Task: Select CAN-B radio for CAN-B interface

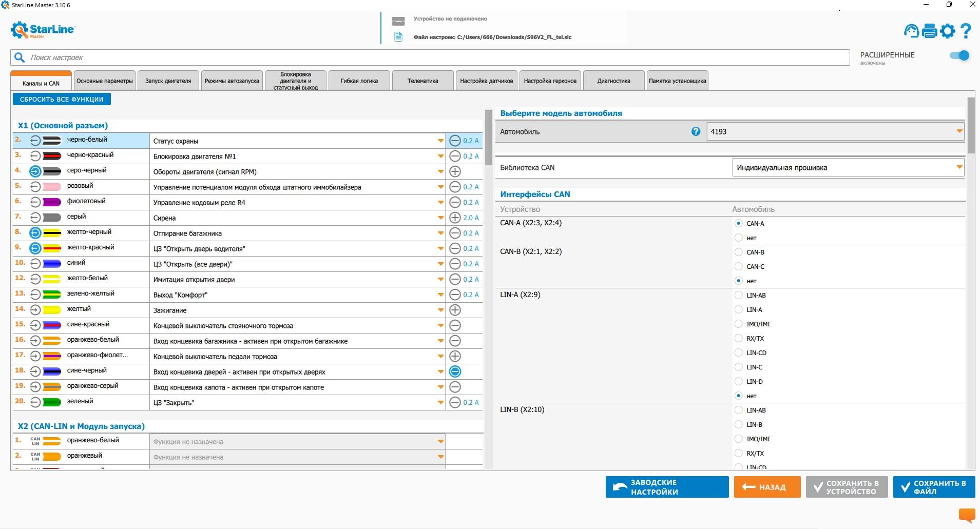Action: click(738, 252)
